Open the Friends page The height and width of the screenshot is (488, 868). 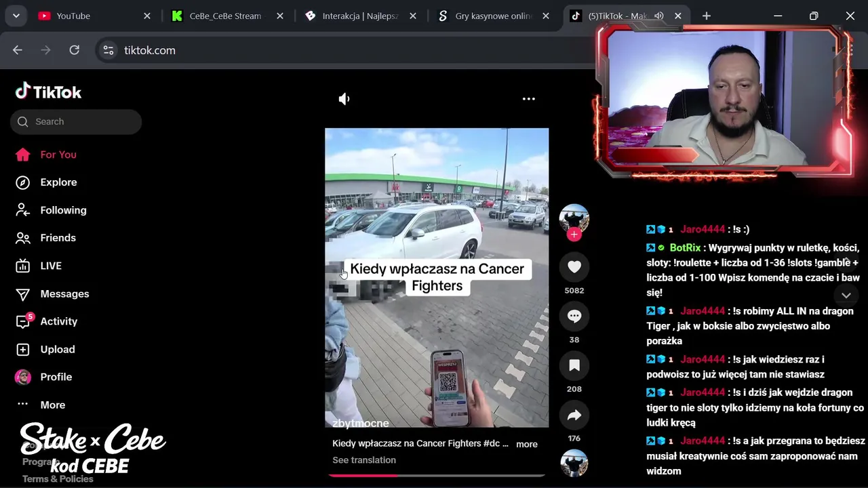click(45, 238)
